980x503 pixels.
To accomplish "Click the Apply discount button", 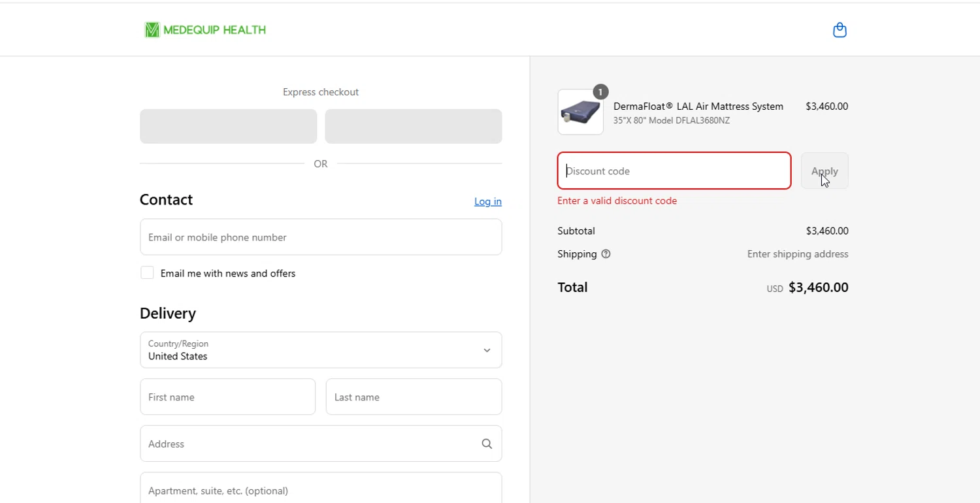I will (825, 170).
